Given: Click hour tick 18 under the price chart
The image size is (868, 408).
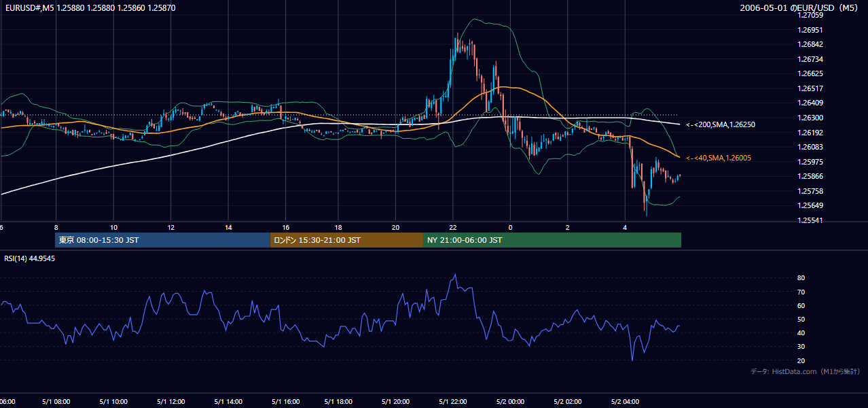Looking at the screenshot, I should pos(338,227).
